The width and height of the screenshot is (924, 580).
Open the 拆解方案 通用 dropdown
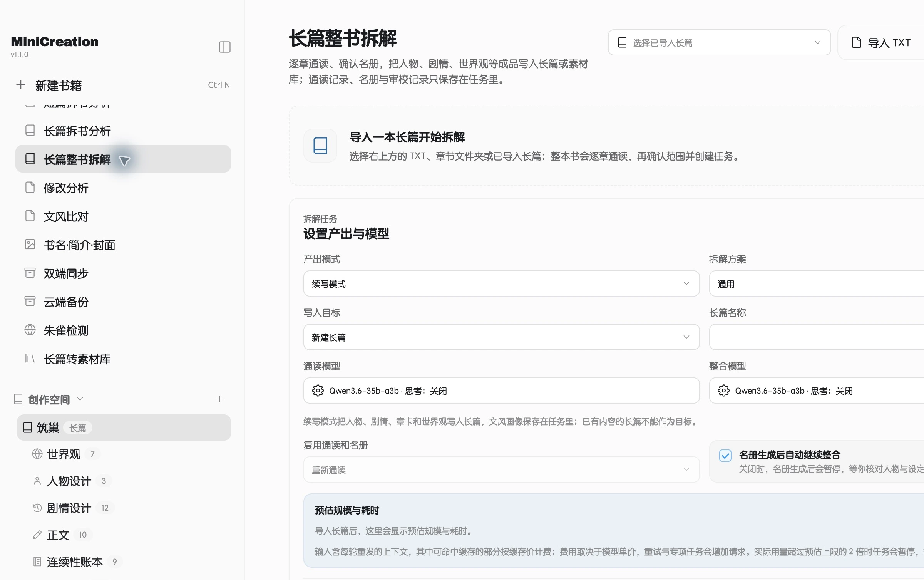[817, 284]
